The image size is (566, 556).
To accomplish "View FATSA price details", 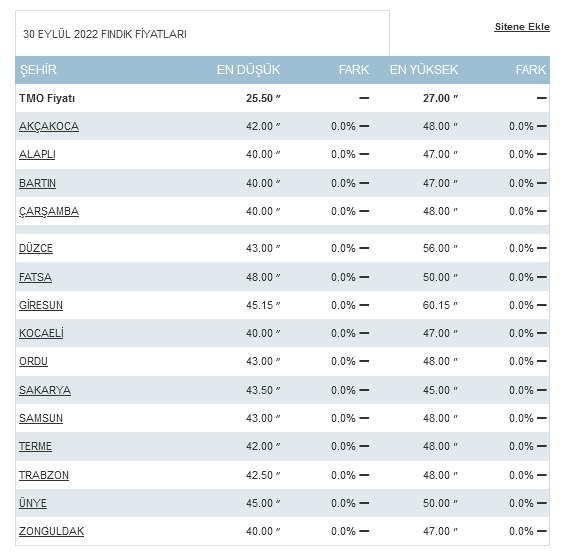I will [x=35, y=277].
